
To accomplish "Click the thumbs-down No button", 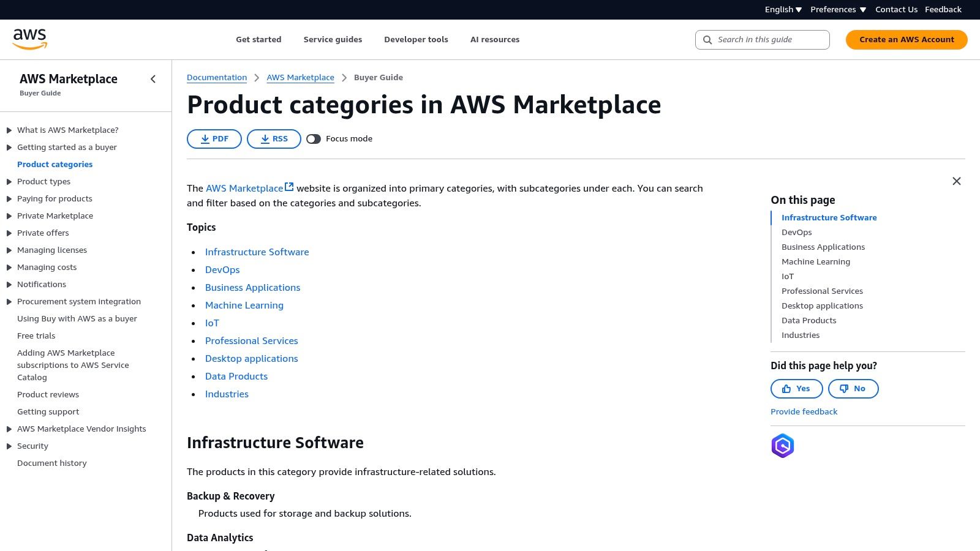I will pos(853,389).
